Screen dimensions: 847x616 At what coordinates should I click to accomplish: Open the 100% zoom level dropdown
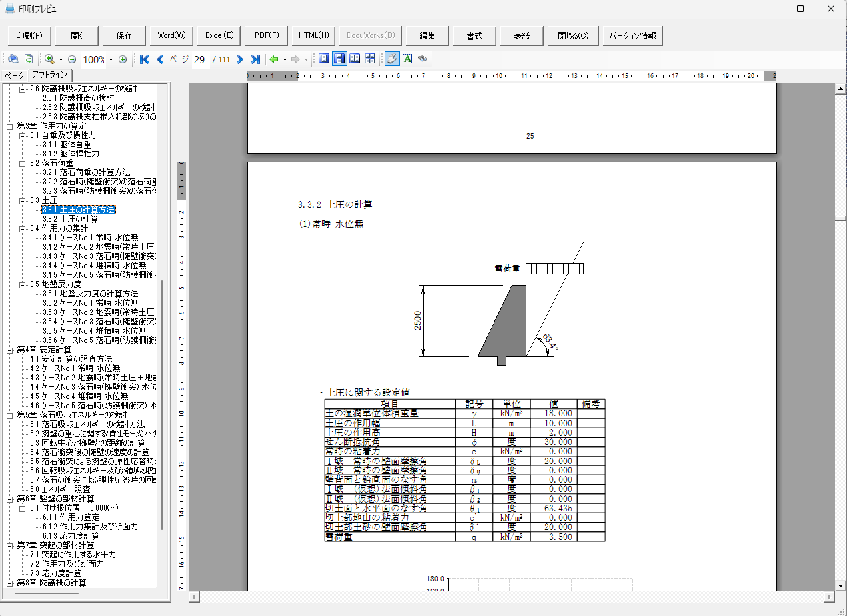point(111,60)
